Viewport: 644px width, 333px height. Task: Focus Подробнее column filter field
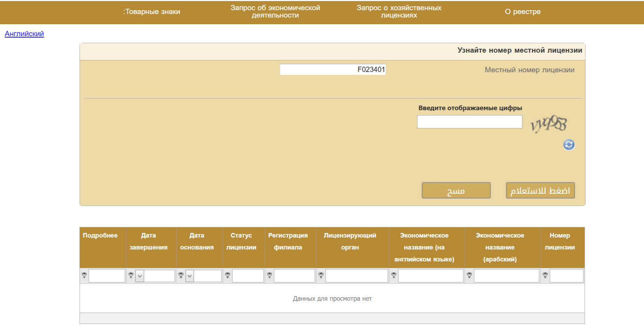pyautogui.click(x=107, y=276)
